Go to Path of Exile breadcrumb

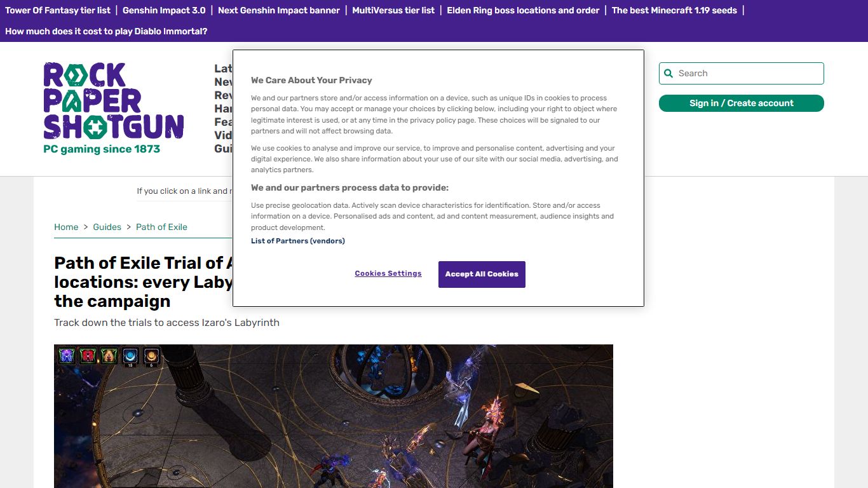(161, 227)
